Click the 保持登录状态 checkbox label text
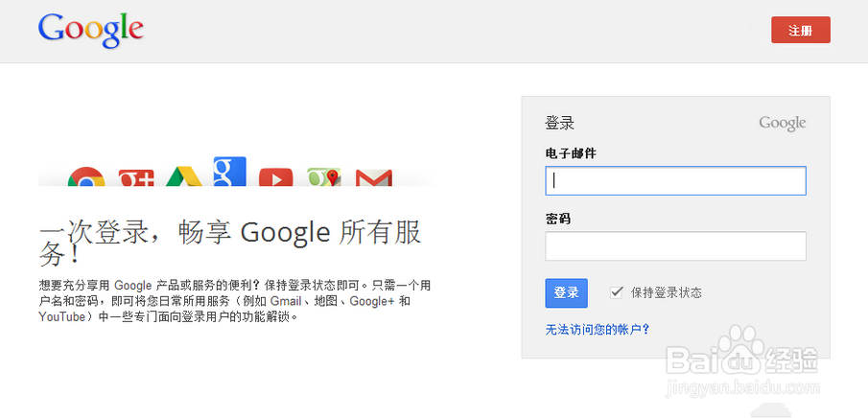The image size is (868, 418). click(x=667, y=292)
